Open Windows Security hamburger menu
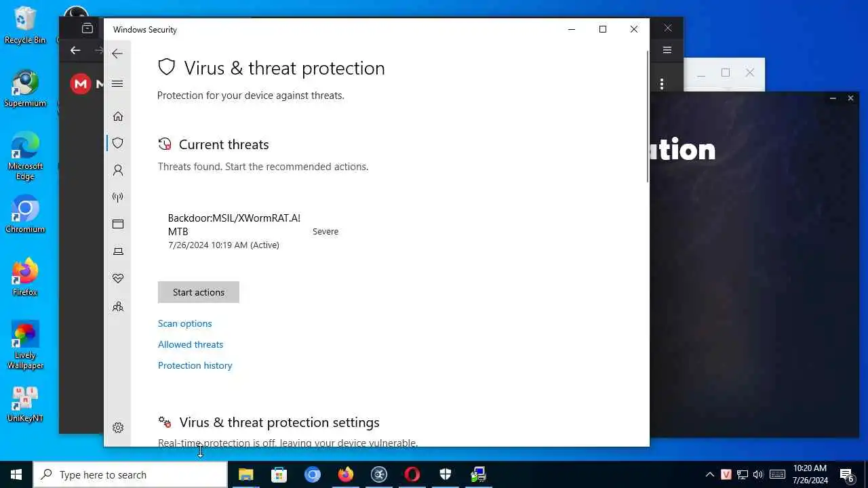This screenshot has height=488, width=868. pyautogui.click(x=117, y=83)
